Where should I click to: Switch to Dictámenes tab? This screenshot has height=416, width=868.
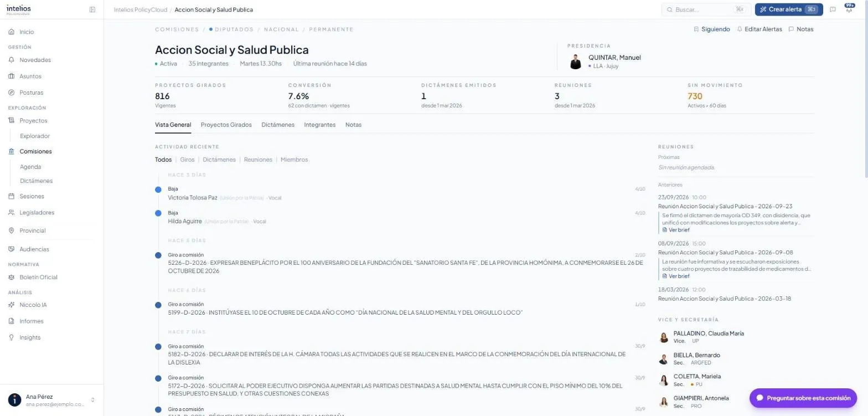coord(278,125)
